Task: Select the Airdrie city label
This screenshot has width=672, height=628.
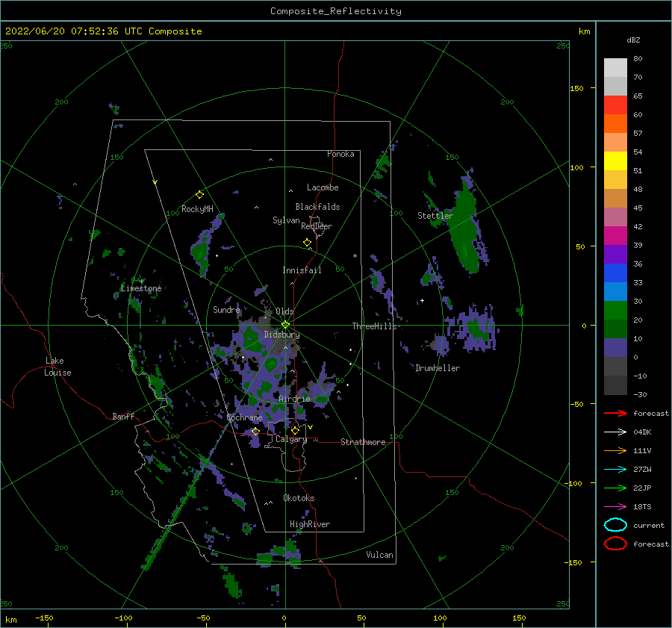Action: pos(294,399)
